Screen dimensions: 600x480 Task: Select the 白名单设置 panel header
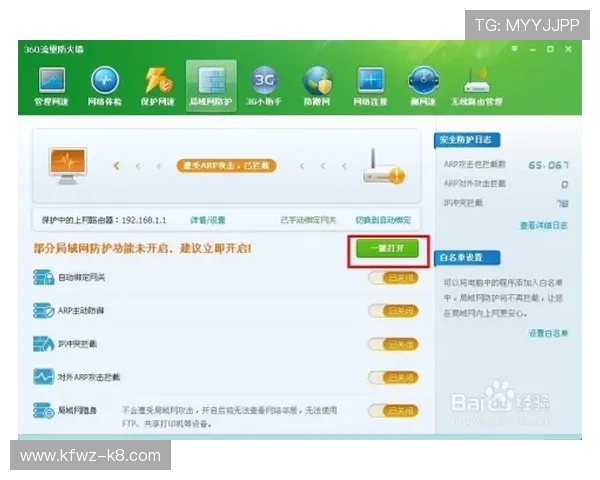pyautogui.click(x=467, y=258)
